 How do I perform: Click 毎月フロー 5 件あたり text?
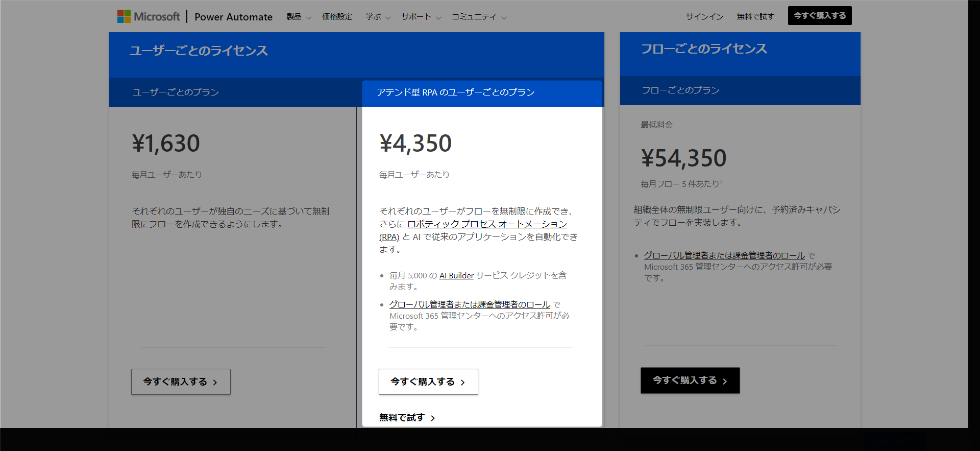tap(681, 184)
